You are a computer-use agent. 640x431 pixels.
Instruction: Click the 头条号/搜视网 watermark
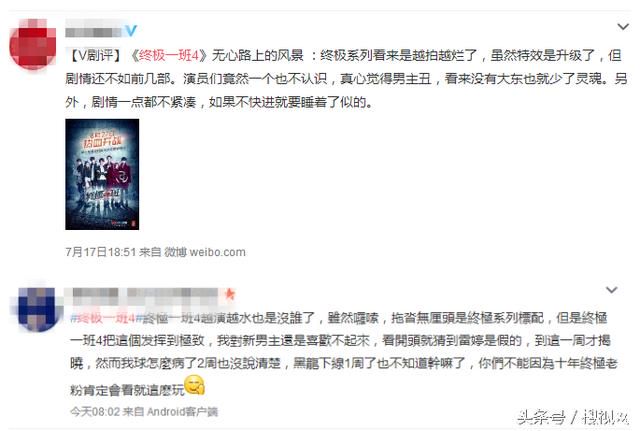pyautogui.click(x=573, y=417)
